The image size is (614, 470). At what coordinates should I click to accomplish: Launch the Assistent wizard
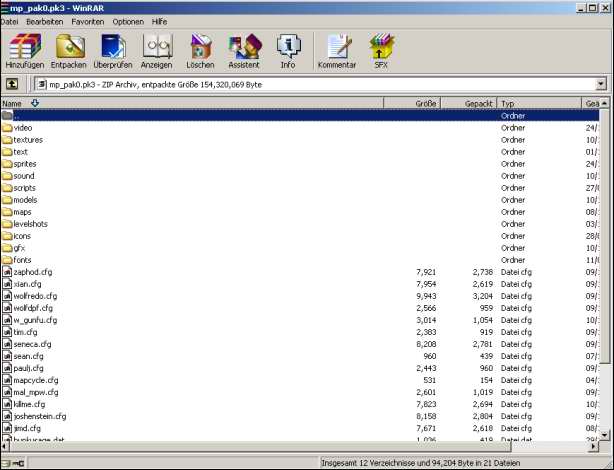click(x=244, y=51)
